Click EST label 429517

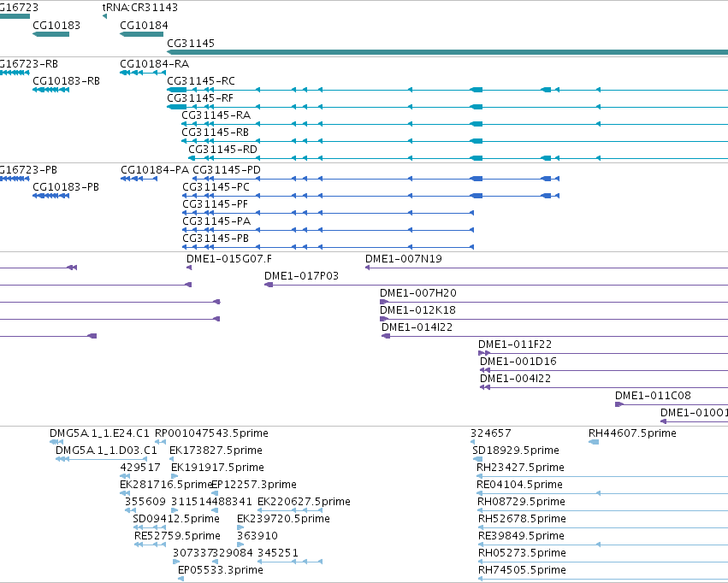click(x=140, y=468)
